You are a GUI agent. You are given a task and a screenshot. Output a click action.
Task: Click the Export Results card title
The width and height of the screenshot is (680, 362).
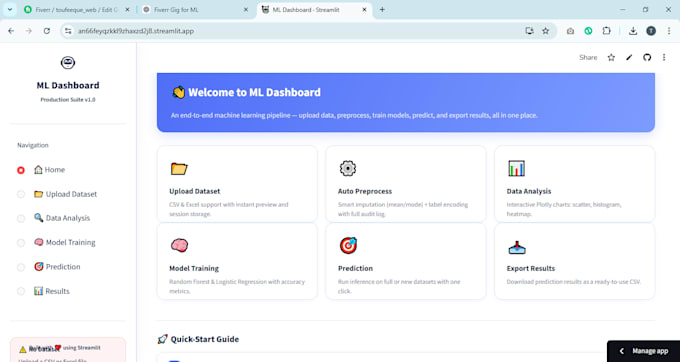click(531, 268)
